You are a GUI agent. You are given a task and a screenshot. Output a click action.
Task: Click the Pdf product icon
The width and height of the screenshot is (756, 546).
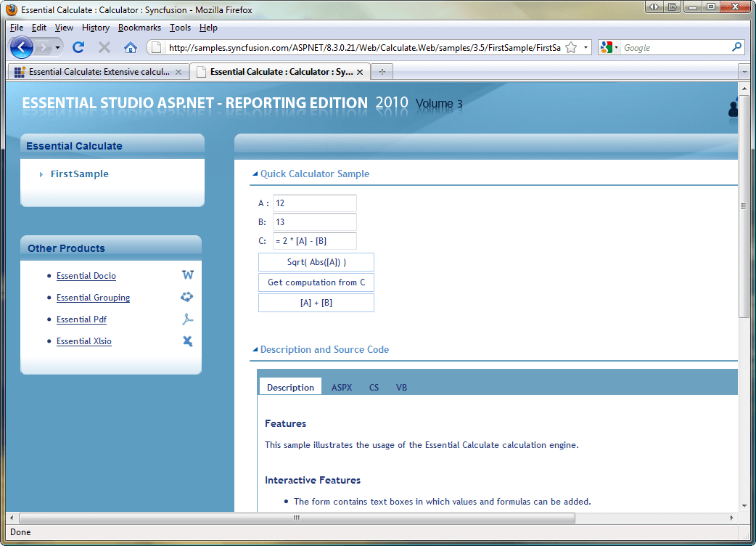coord(188,319)
